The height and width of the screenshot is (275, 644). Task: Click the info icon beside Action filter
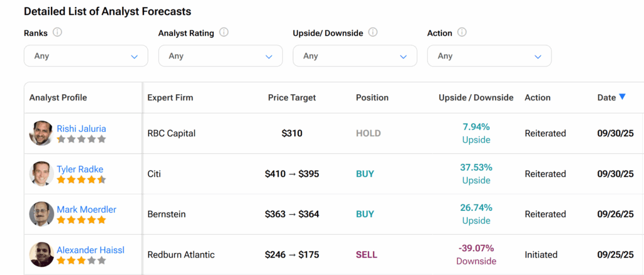coord(462,33)
